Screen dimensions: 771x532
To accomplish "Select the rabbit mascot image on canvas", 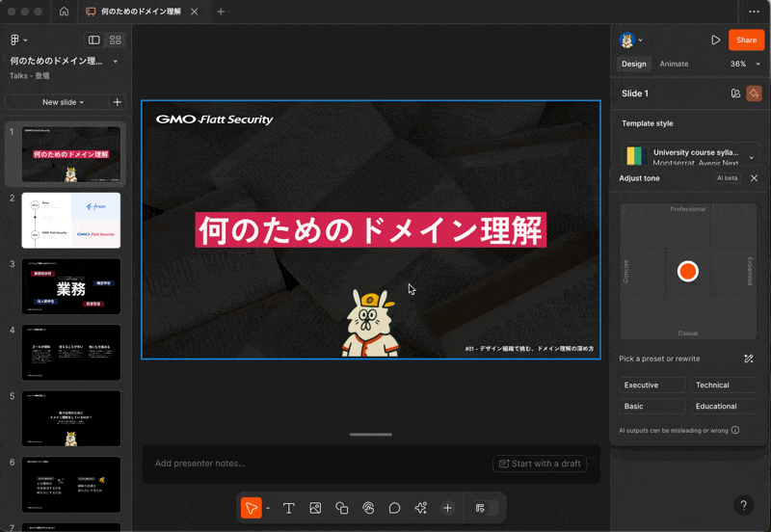I will point(370,324).
